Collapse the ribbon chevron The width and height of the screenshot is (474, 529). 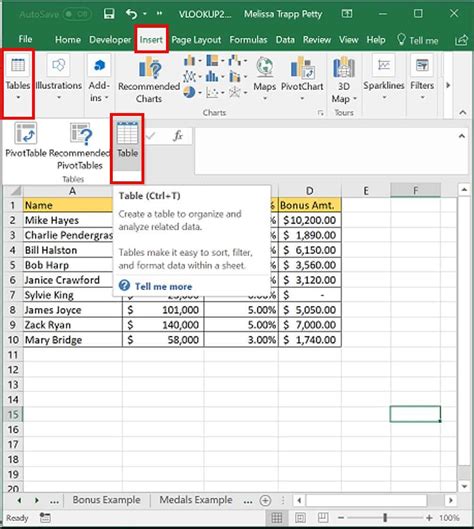pyautogui.click(x=463, y=112)
